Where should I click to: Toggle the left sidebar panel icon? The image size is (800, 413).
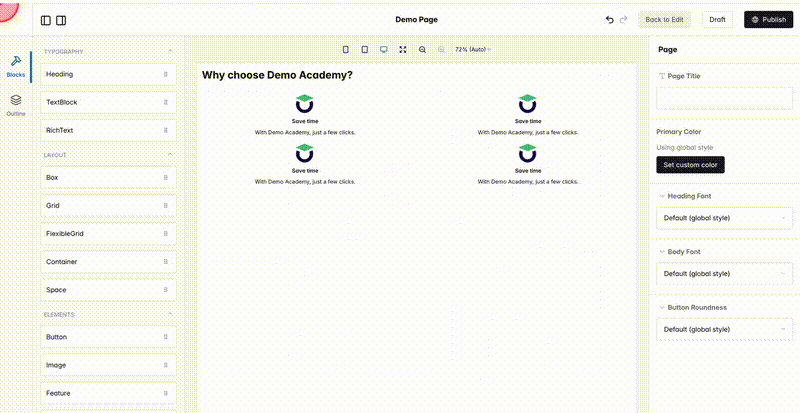click(x=46, y=20)
